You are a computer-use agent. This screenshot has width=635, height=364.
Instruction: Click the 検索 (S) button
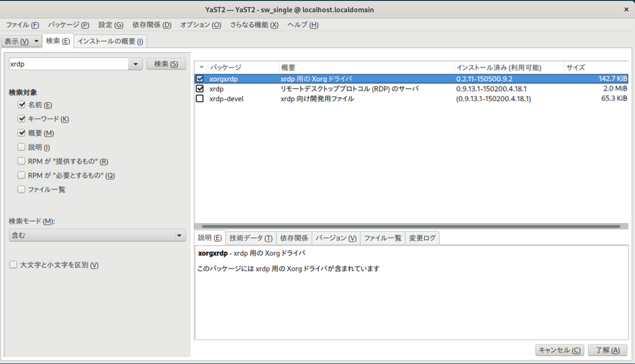(x=166, y=64)
